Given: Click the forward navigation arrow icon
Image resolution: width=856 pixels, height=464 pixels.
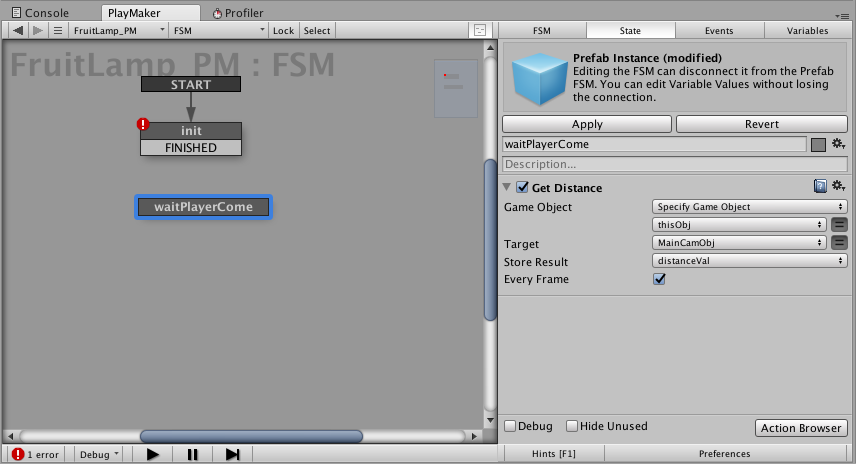Looking at the screenshot, I should tap(38, 31).
